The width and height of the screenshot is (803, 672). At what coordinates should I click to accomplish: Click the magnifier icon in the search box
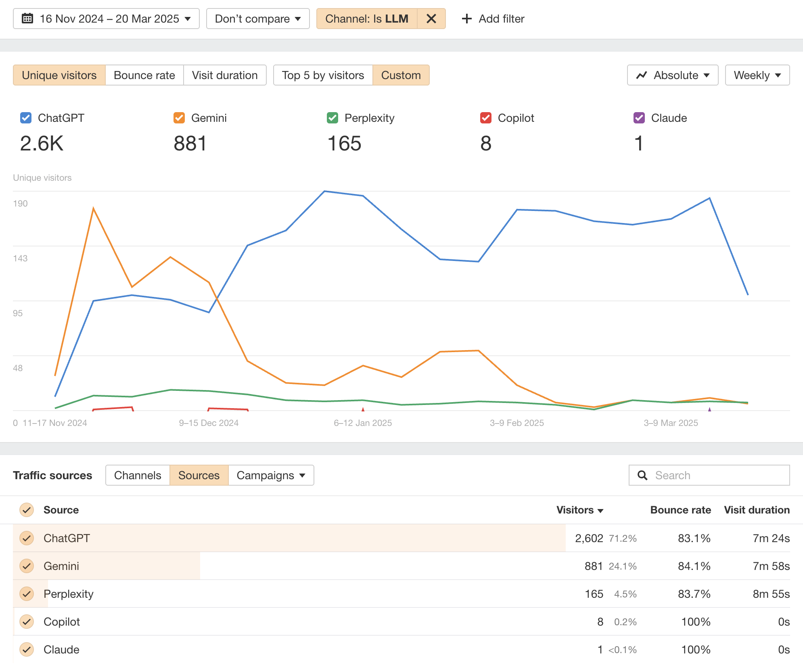pyautogui.click(x=642, y=475)
